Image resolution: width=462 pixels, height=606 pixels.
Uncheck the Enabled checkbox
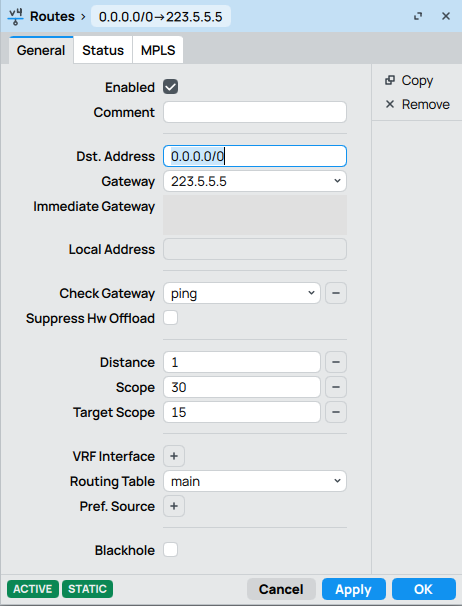tap(170, 87)
